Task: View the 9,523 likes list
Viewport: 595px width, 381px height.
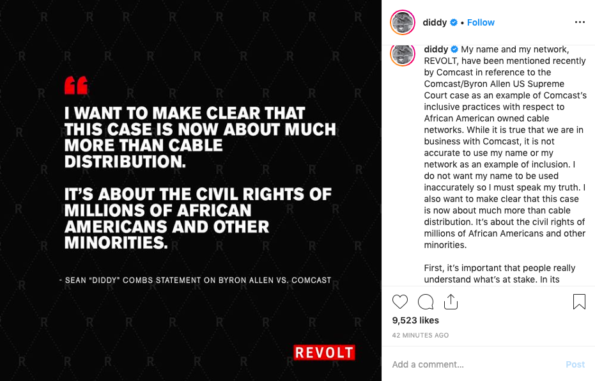Action: point(416,320)
